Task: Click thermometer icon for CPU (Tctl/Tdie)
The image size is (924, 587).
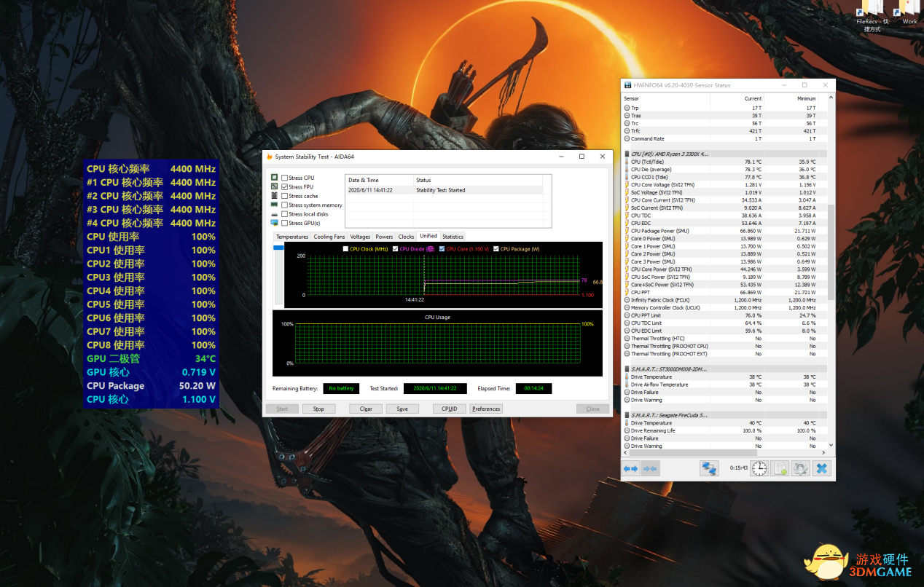Action: [627, 162]
